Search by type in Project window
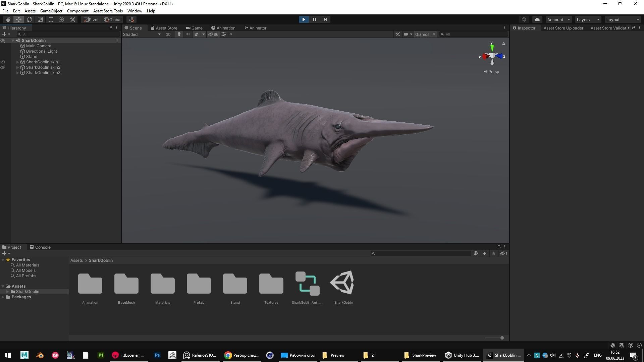Viewport: 644px width, 362px height. click(476, 253)
